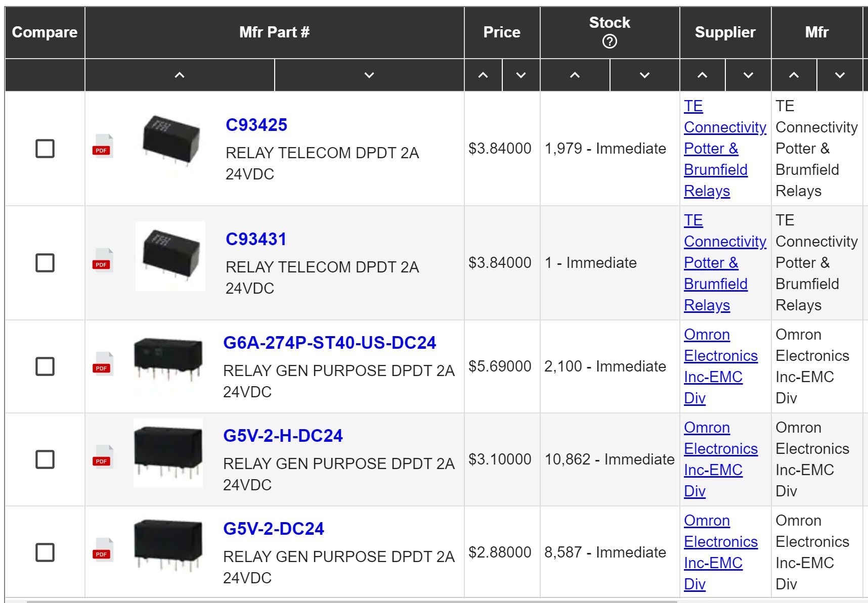Click Mfr cell for C93425 row
This screenshot has height=603, width=868.
[x=816, y=149]
